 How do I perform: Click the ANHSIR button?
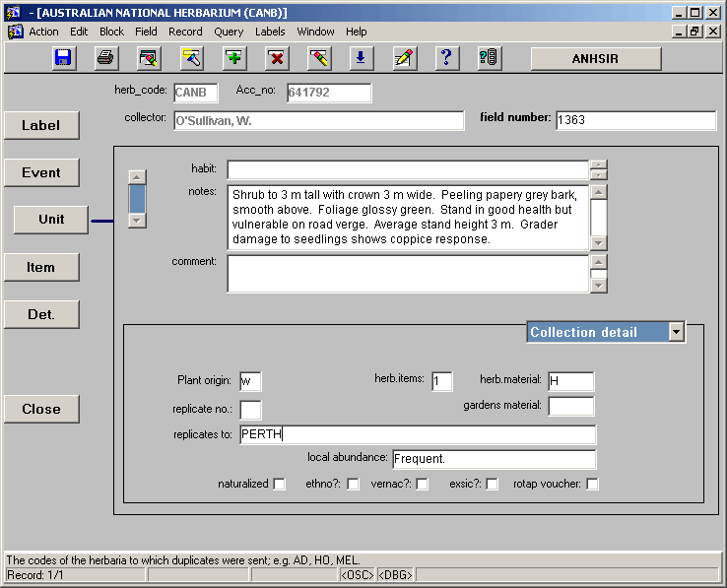tap(595, 58)
